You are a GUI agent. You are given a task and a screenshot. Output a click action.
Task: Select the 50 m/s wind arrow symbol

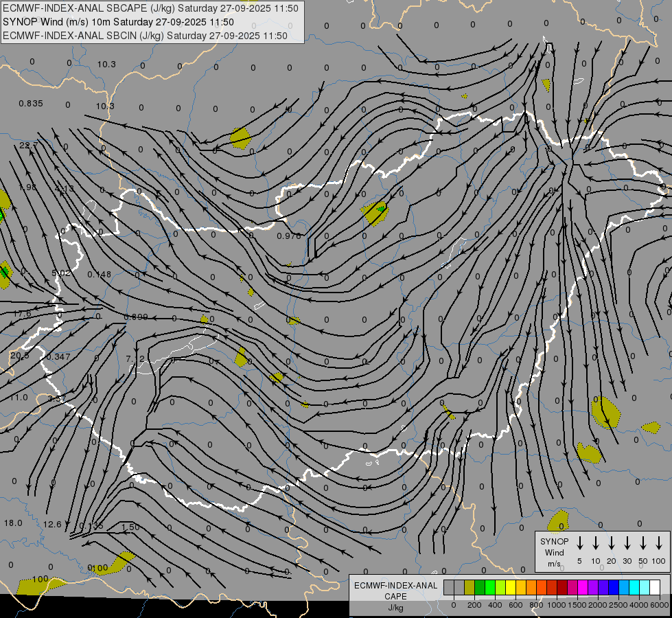642,543
